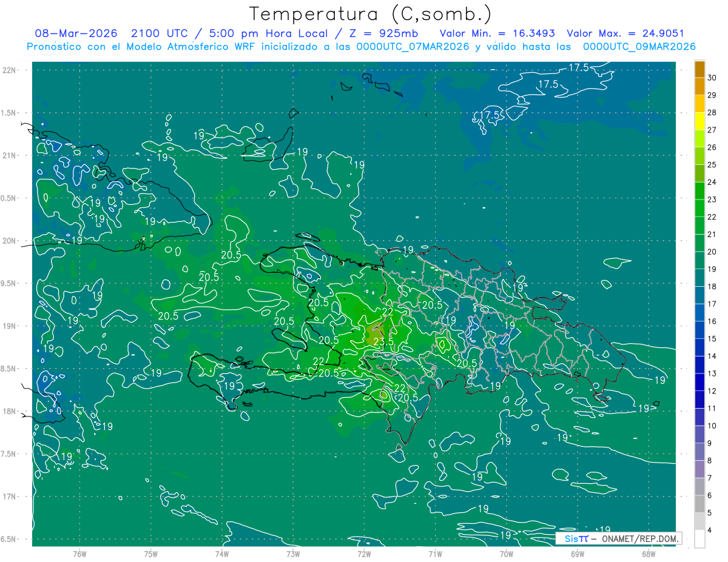This screenshot has width=728, height=562.
Task: Click the 'Valor Max. = 24.9051' text
Action: [625, 33]
